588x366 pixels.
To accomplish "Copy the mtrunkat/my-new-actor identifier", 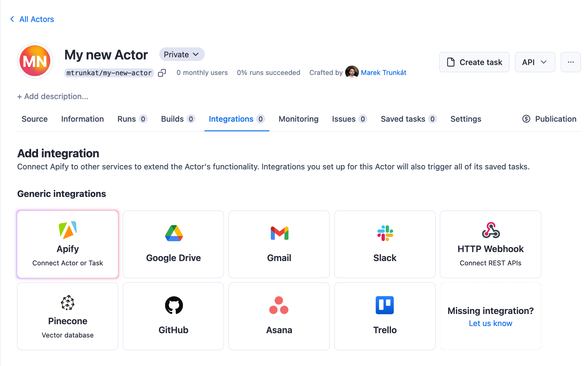I will pos(162,72).
